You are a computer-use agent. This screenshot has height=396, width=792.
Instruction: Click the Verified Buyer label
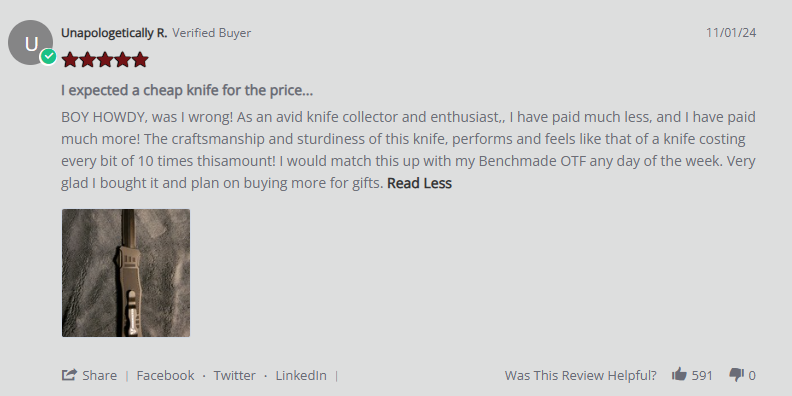[212, 33]
